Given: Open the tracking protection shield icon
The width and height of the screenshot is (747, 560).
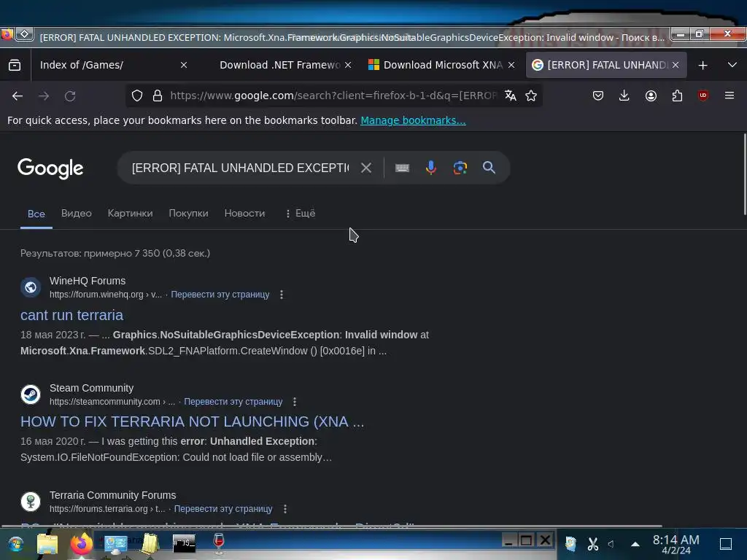Looking at the screenshot, I should pyautogui.click(x=137, y=96).
